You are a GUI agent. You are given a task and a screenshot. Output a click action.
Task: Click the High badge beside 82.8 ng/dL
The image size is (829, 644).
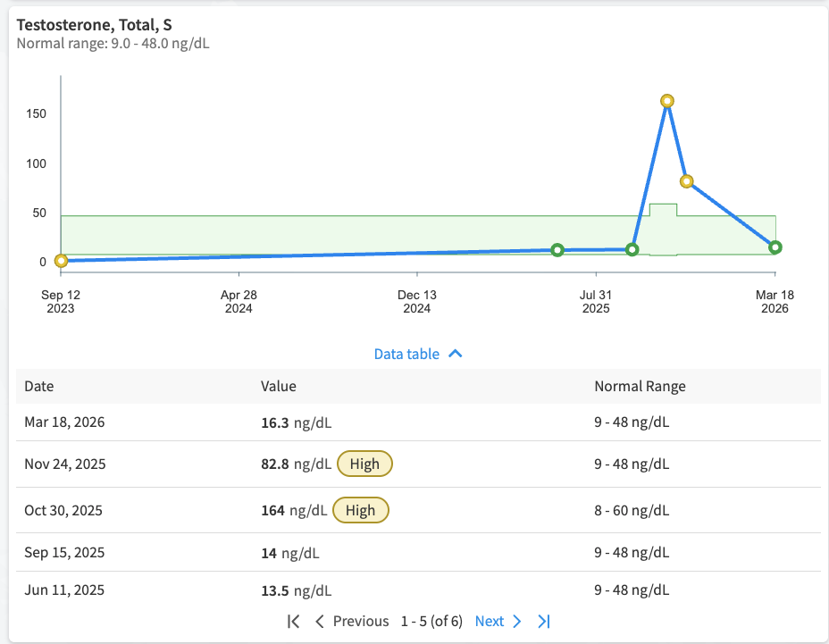coord(364,464)
